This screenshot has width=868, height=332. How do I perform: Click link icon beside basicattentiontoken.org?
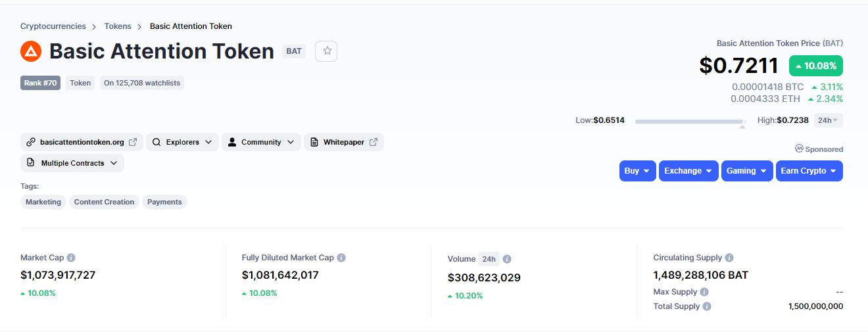point(30,142)
